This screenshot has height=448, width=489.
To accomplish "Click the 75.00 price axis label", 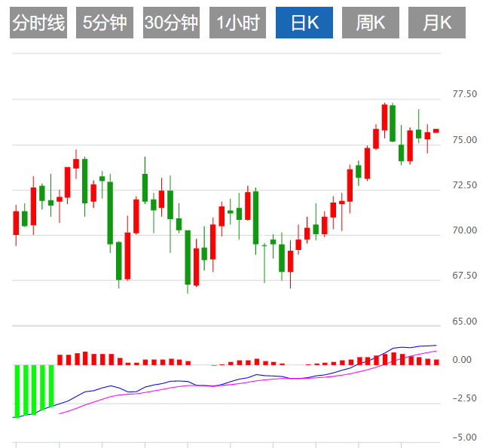I will coord(464,140).
